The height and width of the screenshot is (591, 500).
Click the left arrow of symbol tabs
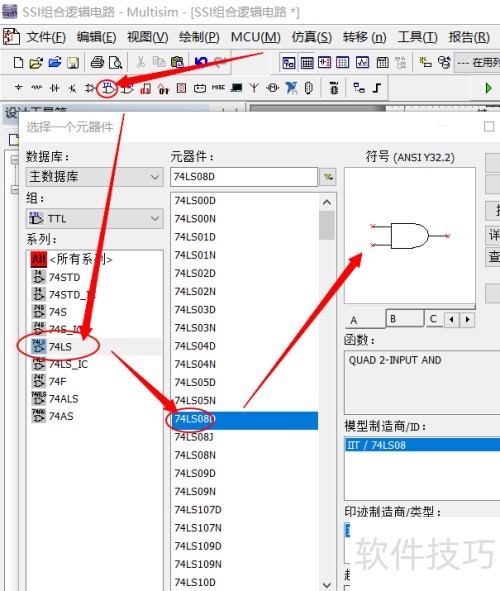click(x=451, y=320)
